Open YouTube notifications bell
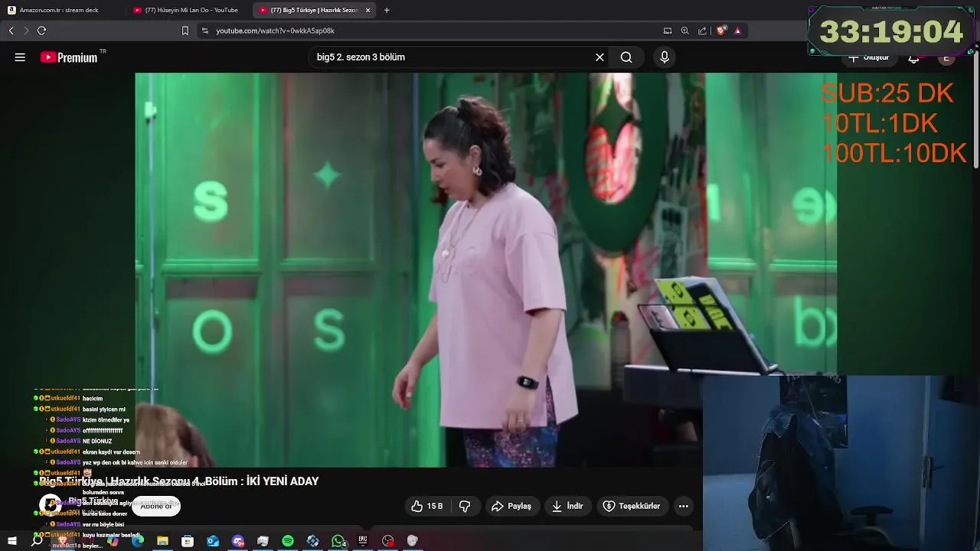 pyautogui.click(x=913, y=59)
